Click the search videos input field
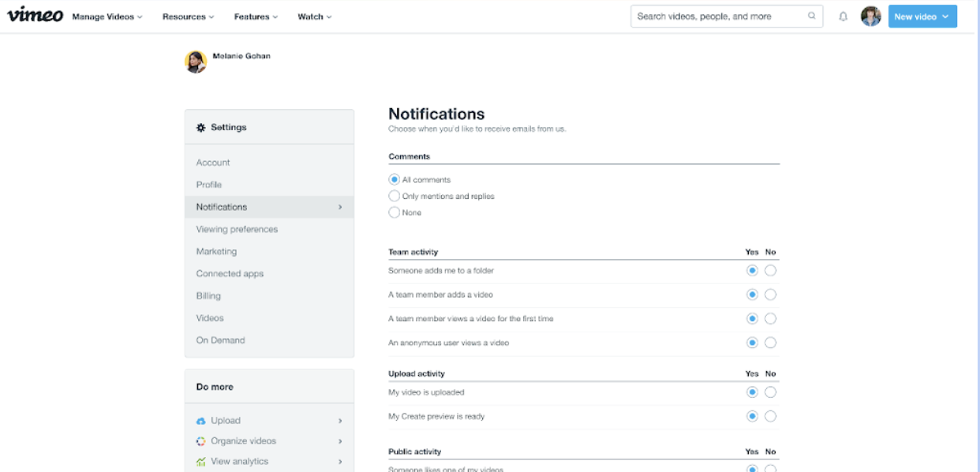Viewport: 980px width, 472px height. point(718,17)
